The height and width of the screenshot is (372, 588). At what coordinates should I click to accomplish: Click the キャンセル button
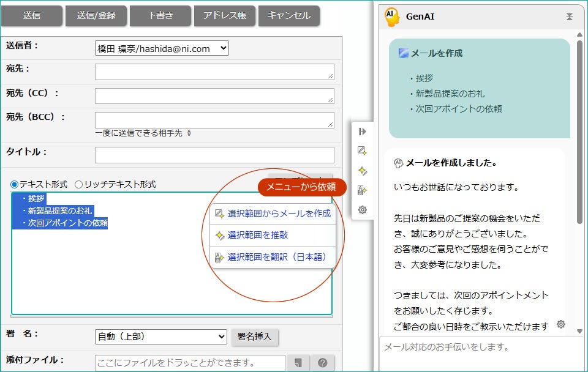click(x=288, y=16)
